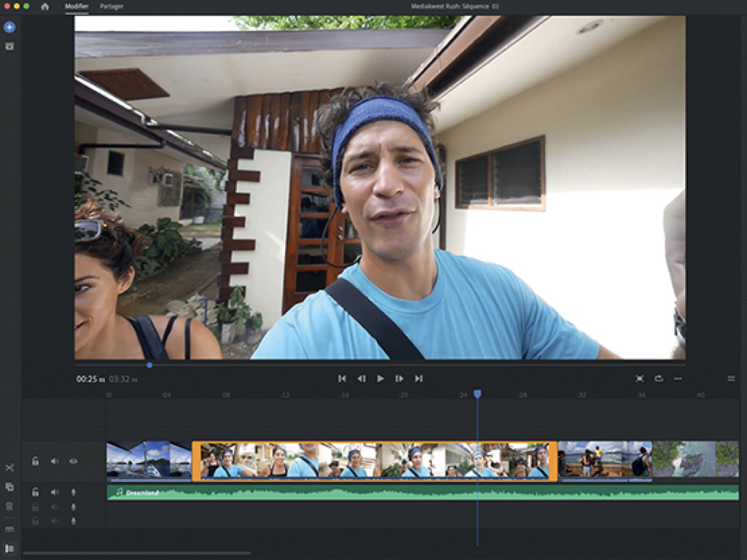Viewport: 747px width, 560px height.
Task: Click the blue preview scrubber handle
Action: (x=150, y=365)
